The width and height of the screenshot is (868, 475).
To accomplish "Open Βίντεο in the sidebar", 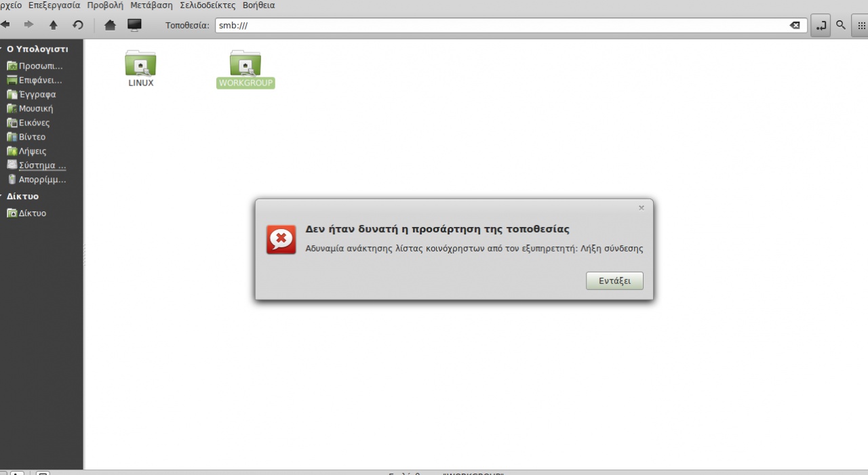I will pyautogui.click(x=26, y=137).
